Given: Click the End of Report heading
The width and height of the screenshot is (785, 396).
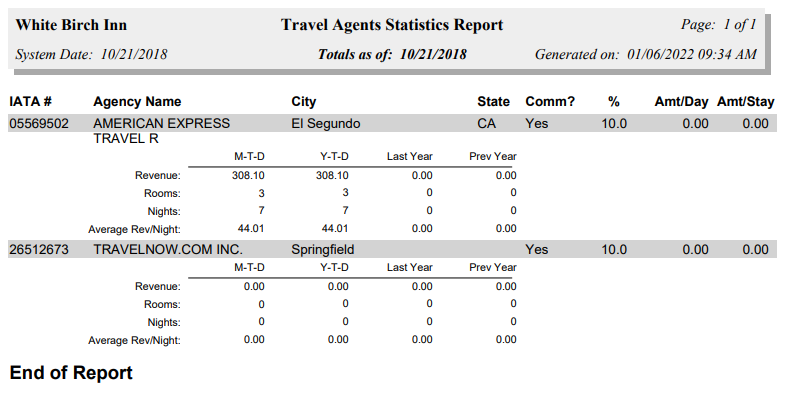Looking at the screenshot, I should (71, 373).
